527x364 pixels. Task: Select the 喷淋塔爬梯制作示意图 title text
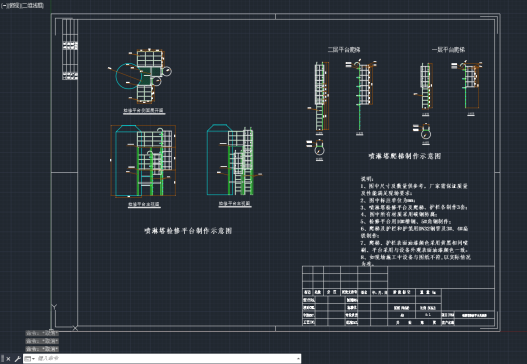tap(405, 156)
